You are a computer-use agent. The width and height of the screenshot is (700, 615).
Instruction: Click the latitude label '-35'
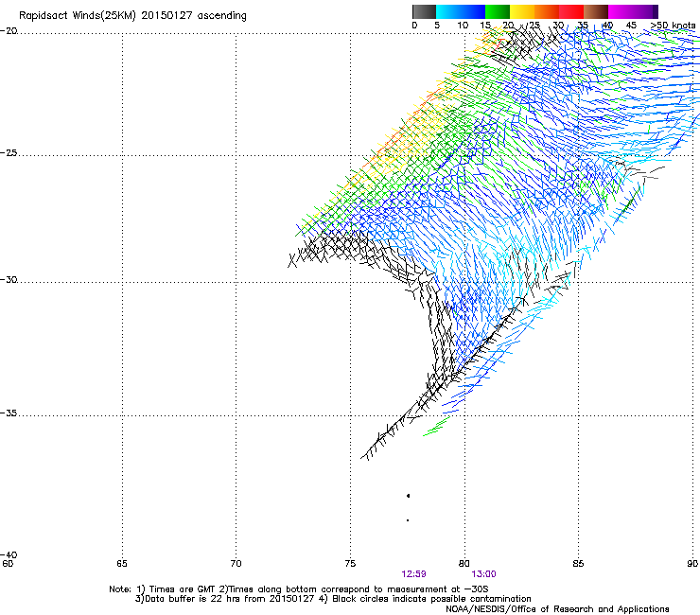pyautogui.click(x=9, y=413)
